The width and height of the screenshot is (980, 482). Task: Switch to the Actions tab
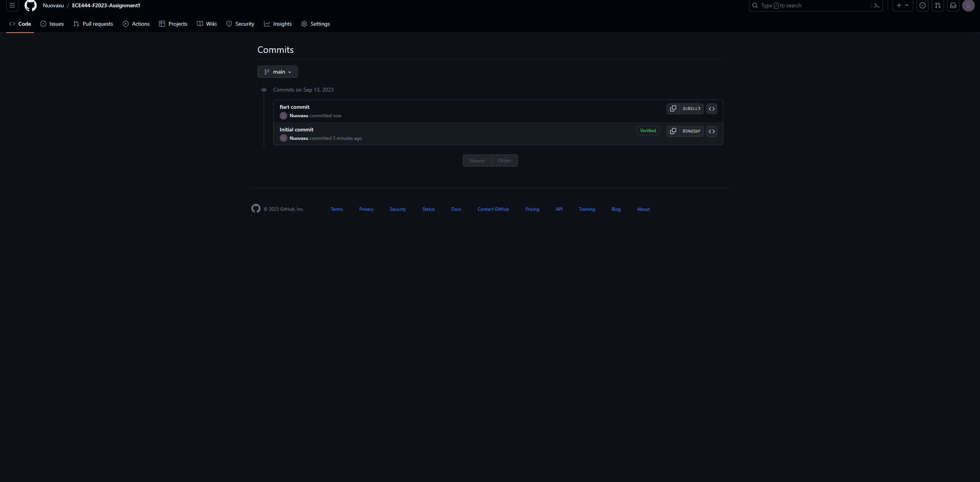click(x=136, y=24)
